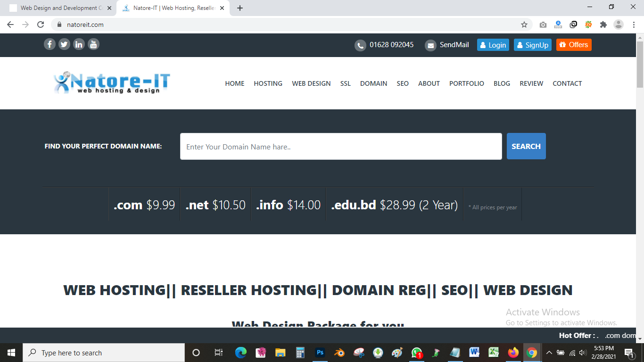Image resolution: width=644 pixels, height=362 pixels.
Task: Click the Windows taskbar search box
Action: (104, 353)
